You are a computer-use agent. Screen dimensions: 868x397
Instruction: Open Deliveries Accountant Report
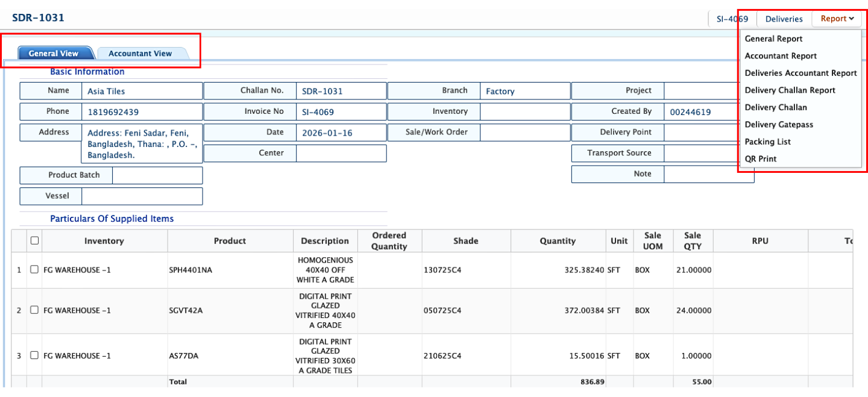[800, 73]
